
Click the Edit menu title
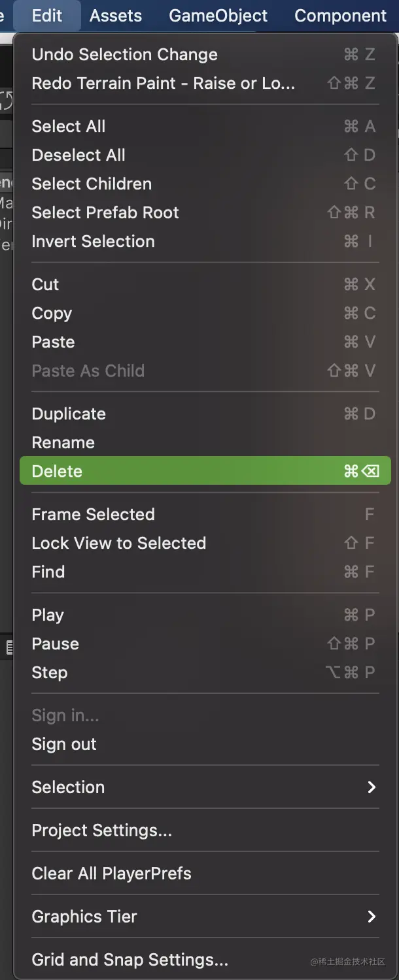click(47, 16)
